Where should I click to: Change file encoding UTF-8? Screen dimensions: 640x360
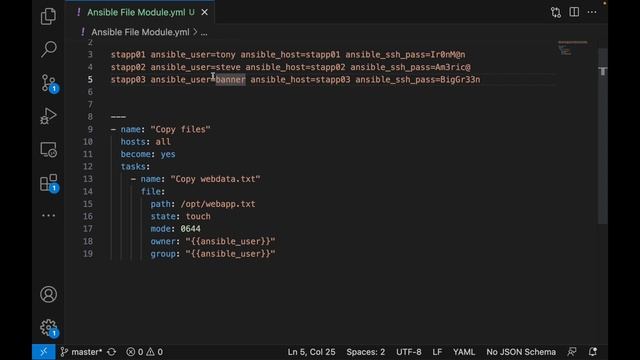coord(409,352)
